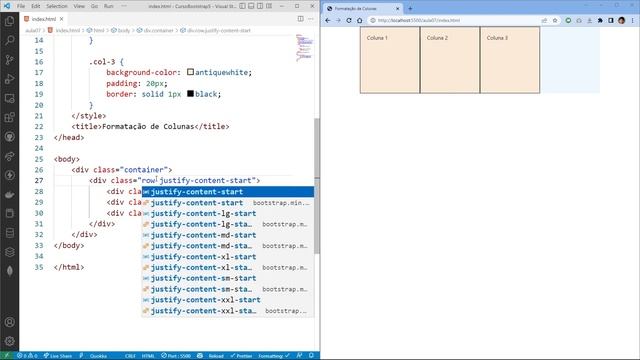Open the GitHub view in activity bar
Image resolution: width=640 pixels, height=360 pixels.
pyautogui.click(x=9, y=137)
